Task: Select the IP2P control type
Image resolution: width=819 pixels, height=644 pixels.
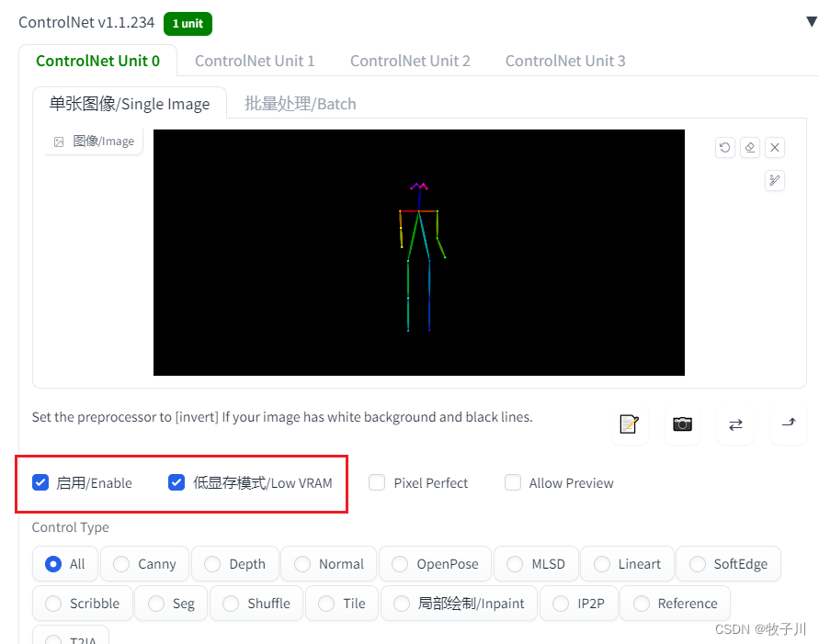Action: (579, 604)
